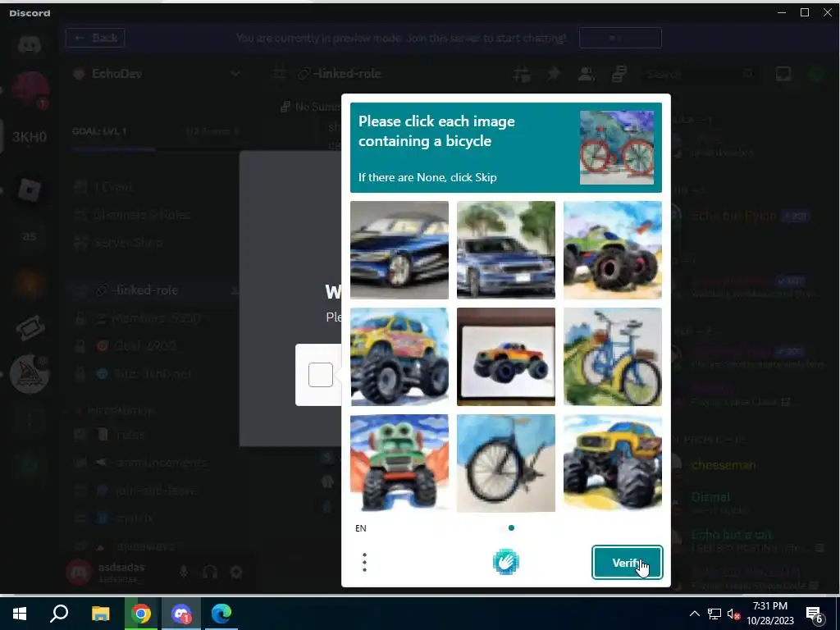This screenshot has height=630, width=840.
Task: Select the Members: 5350 locked channel
Action: (x=157, y=318)
